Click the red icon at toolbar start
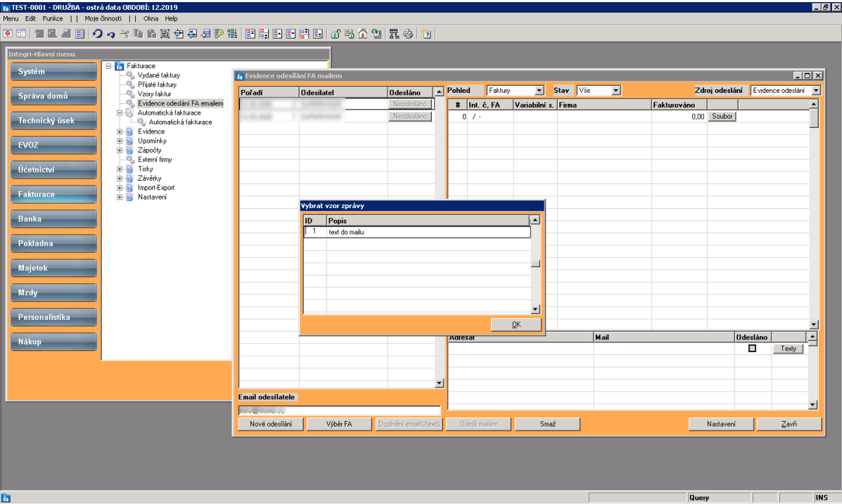This screenshot has width=842, height=504. (x=8, y=34)
